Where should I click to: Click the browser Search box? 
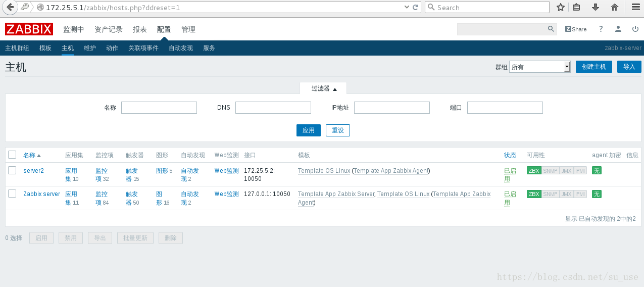487,7
